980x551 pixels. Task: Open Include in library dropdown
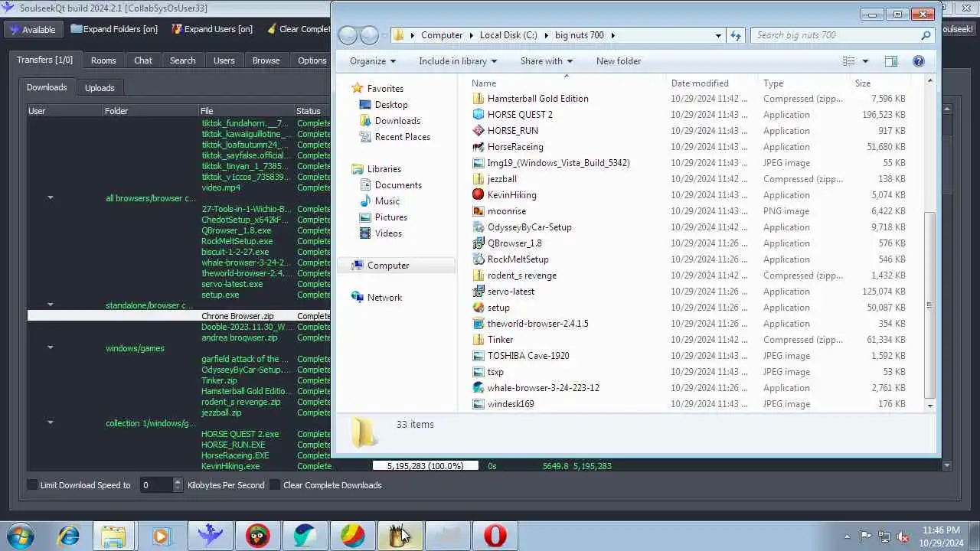(x=458, y=61)
